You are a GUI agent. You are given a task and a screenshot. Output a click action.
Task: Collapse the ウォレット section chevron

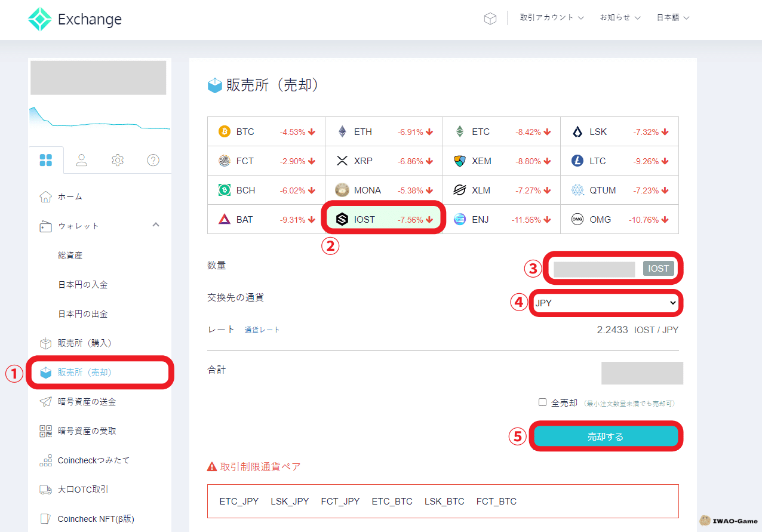[156, 225]
